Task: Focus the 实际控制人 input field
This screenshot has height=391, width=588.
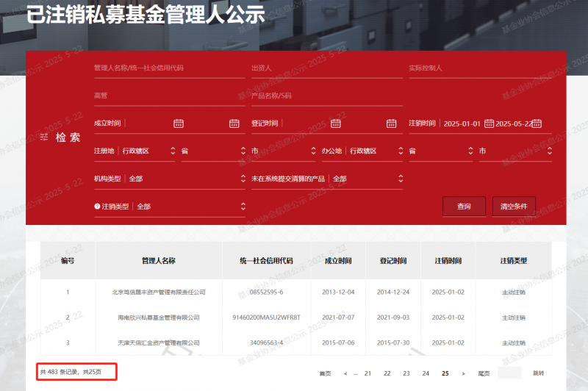Action: pyautogui.click(x=481, y=68)
